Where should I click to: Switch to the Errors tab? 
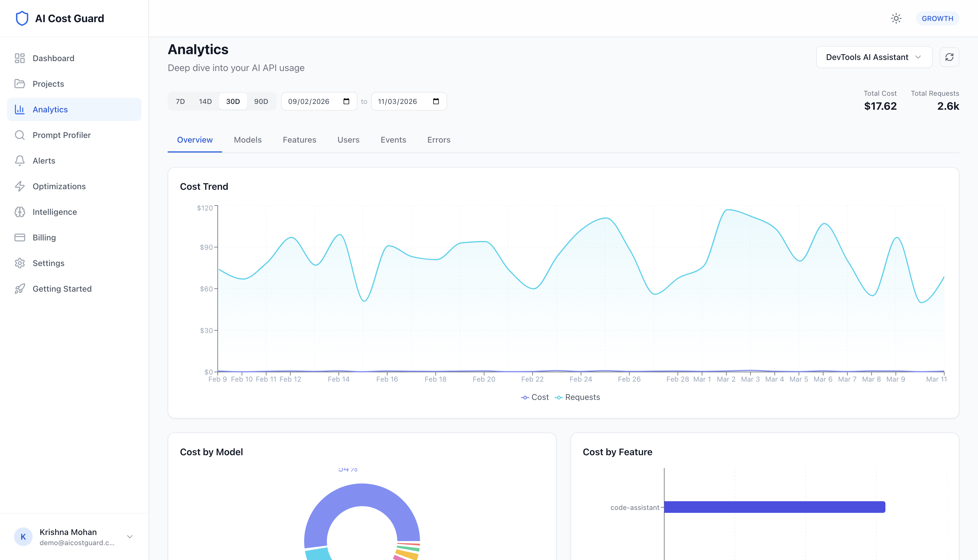(438, 140)
